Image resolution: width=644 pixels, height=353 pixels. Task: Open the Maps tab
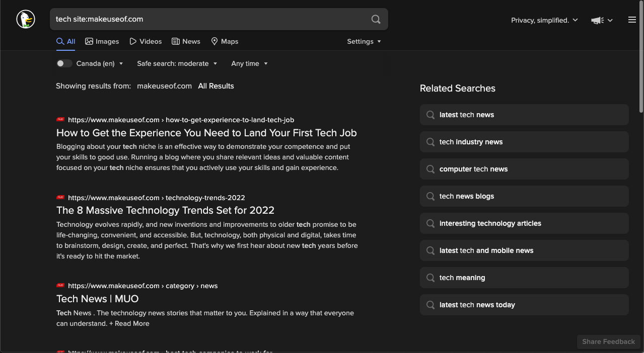click(x=225, y=41)
